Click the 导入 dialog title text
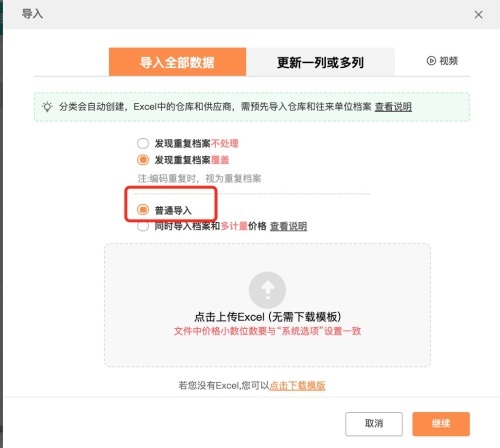 tap(32, 14)
